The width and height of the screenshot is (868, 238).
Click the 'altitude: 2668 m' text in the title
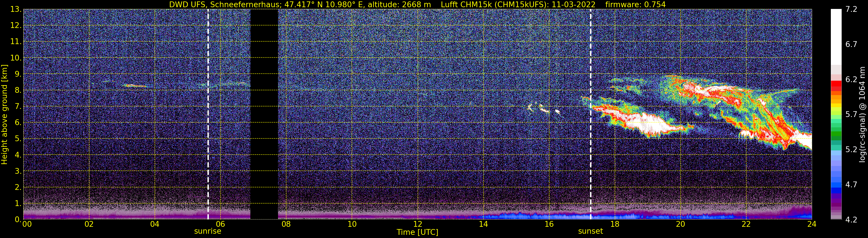coord(399,4)
